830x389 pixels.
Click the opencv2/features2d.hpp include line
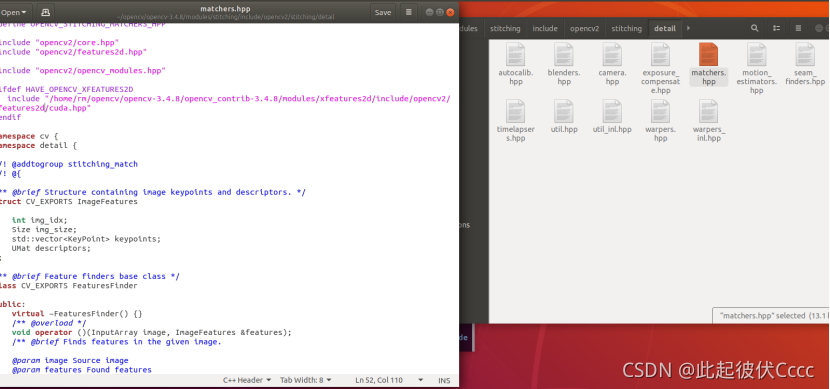click(74, 52)
